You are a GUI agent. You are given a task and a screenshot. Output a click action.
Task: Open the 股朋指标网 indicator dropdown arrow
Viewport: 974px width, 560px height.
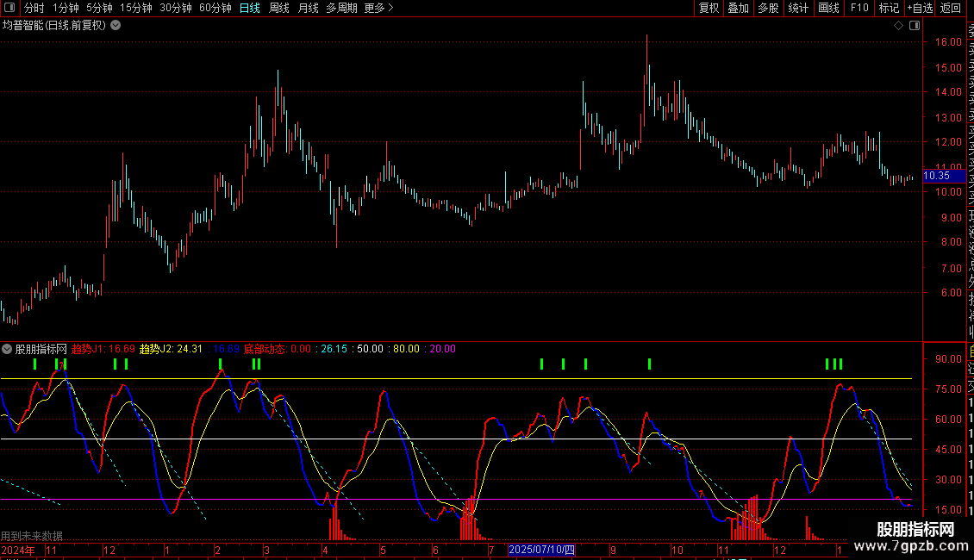coord(7,349)
